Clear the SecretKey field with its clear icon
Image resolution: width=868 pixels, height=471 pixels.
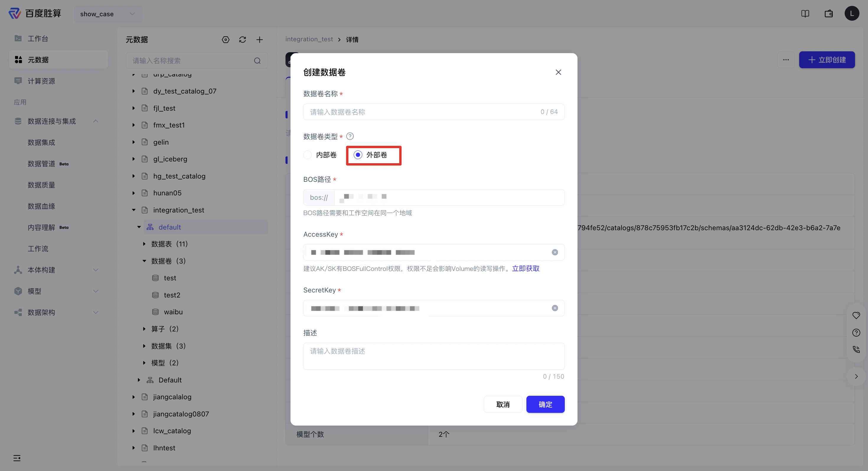coord(555,308)
